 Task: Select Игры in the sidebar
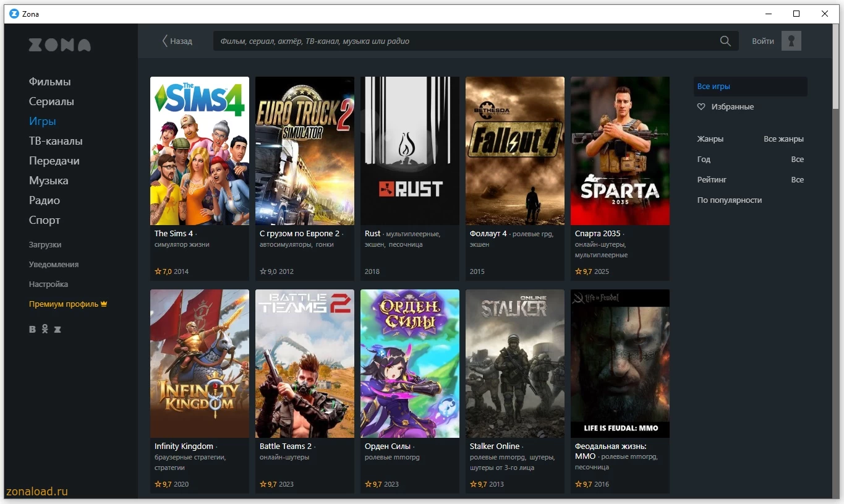(x=43, y=121)
